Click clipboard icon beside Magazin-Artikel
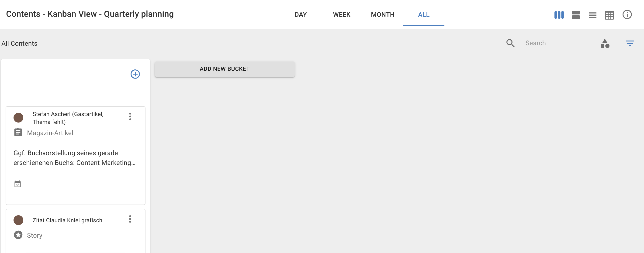 (18, 132)
